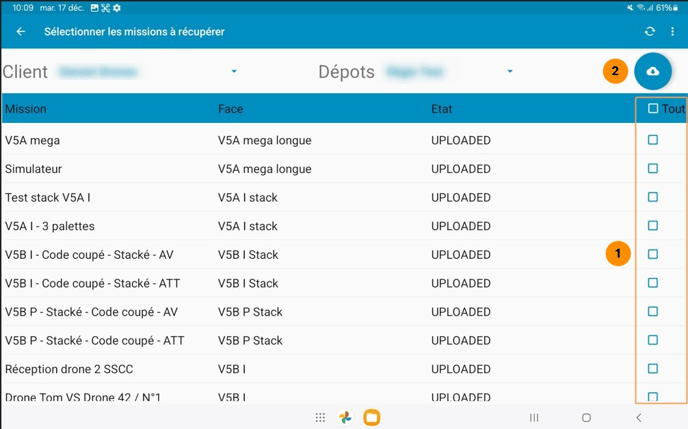Viewport: 688px width, 429px height.
Task: Tap the Android recent apps button
Action: (x=534, y=417)
